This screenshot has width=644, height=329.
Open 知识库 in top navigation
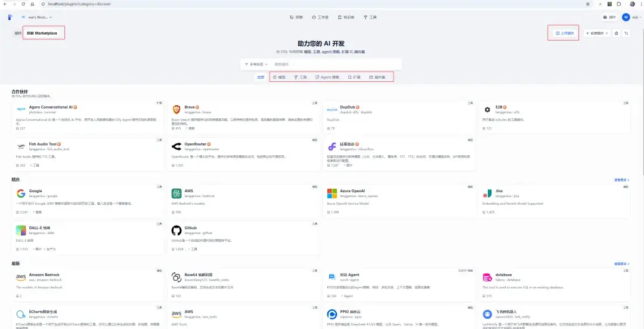[346, 17]
